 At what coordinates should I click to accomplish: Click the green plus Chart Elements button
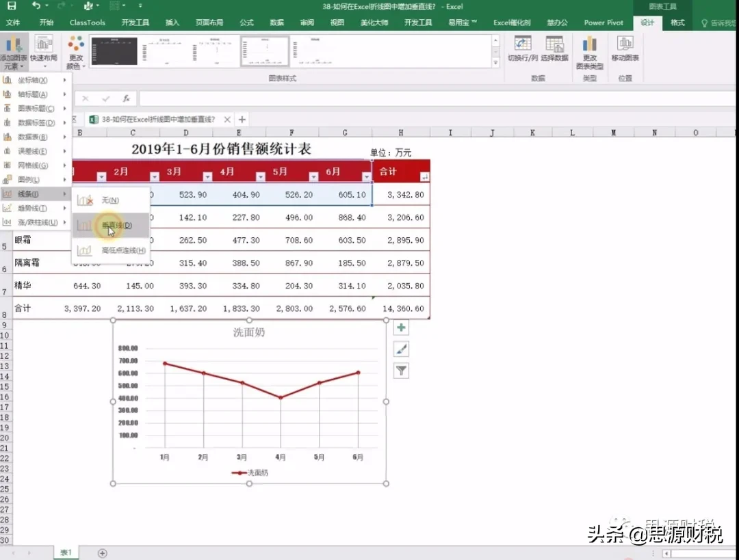[x=401, y=328]
